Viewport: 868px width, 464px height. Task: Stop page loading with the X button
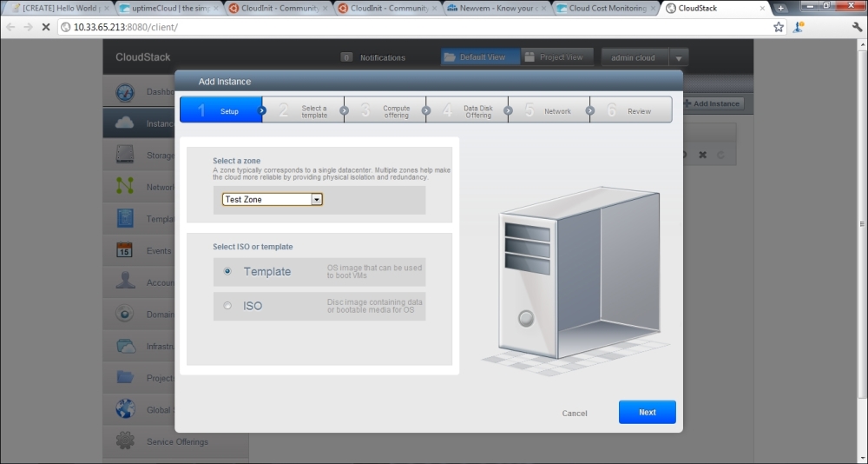[x=45, y=27]
